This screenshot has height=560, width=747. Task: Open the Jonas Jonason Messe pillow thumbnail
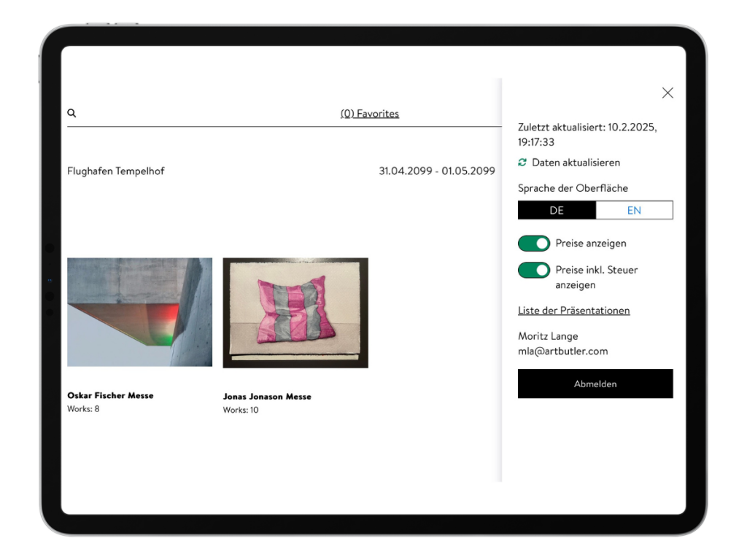coord(295,313)
